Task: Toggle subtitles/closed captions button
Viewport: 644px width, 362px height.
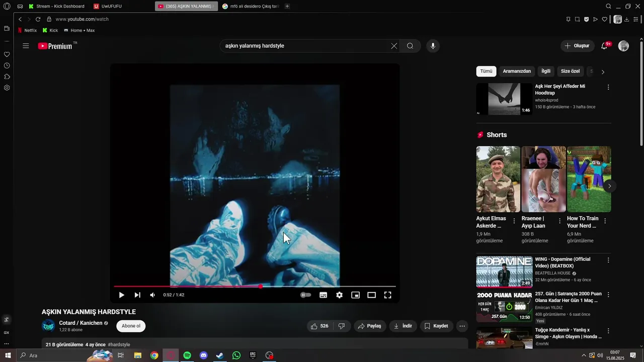Action: pyautogui.click(x=324, y=295)
